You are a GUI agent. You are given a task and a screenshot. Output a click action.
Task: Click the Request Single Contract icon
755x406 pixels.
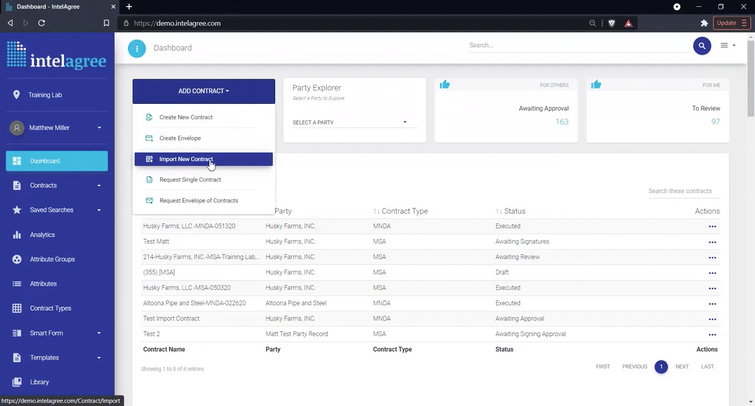[x=149, y=180]
